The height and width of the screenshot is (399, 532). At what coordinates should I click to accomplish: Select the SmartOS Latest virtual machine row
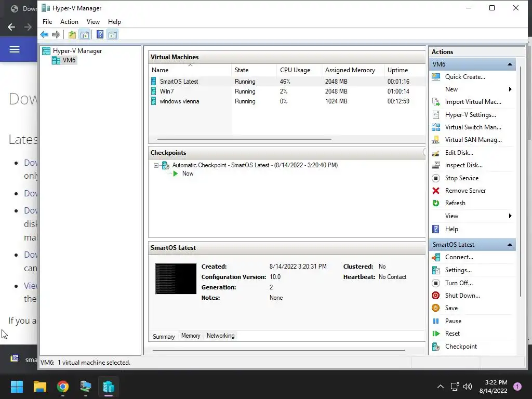(287, 82)
